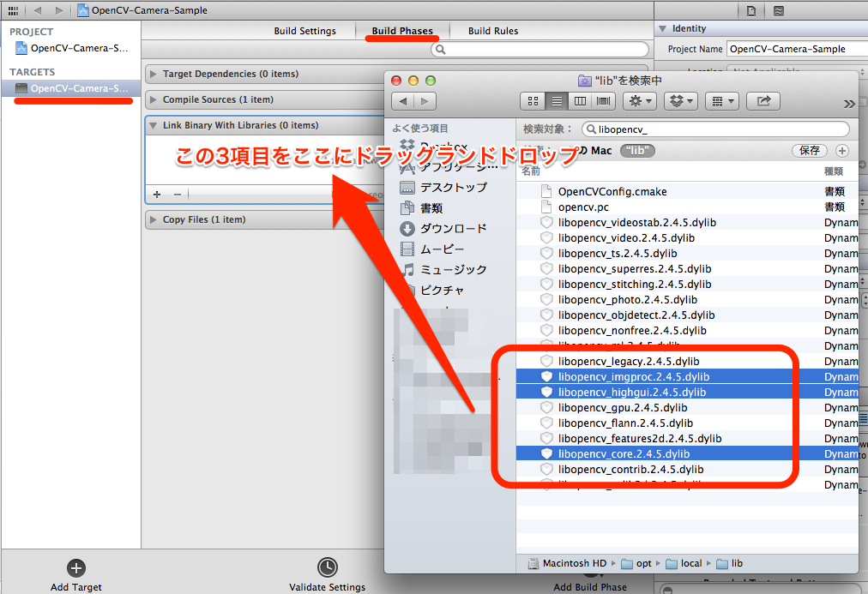This screenshot has height=594, width=868.
Task: Select "lib" search scope in Finder
Action: (x=638, y=151)
